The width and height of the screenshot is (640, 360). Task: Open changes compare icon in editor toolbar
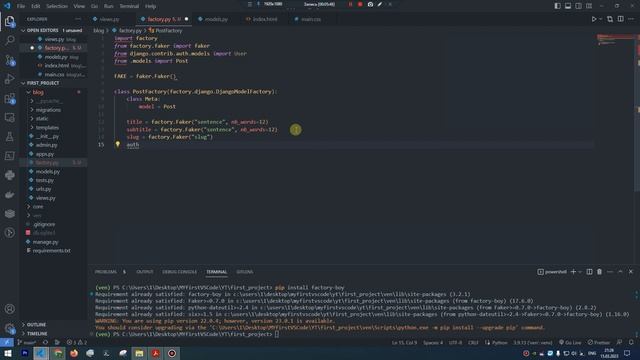610,19
